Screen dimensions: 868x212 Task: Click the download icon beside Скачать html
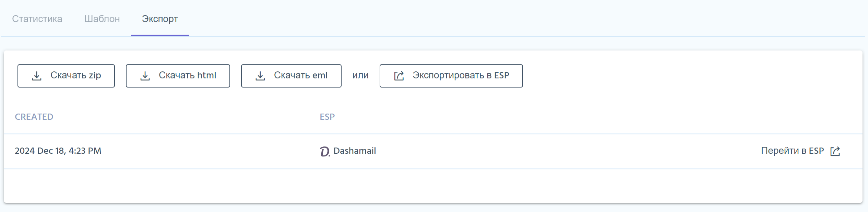click(x=145, y=76)
